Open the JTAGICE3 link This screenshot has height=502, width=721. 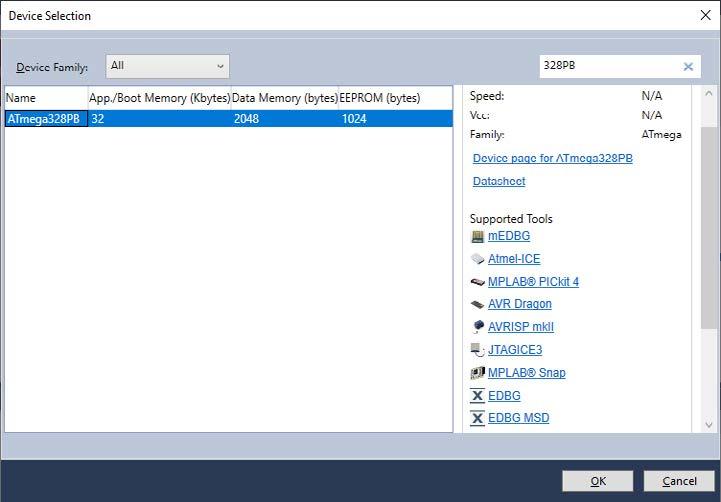pyautogui.click(x=515, y=350)
